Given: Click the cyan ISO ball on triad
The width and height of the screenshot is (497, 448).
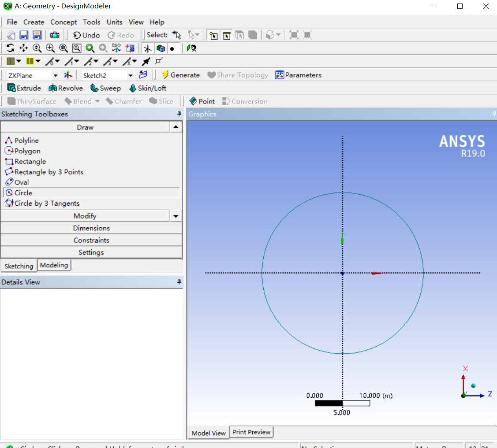Looking at the screenshot, I should click(x=473, y=385).
